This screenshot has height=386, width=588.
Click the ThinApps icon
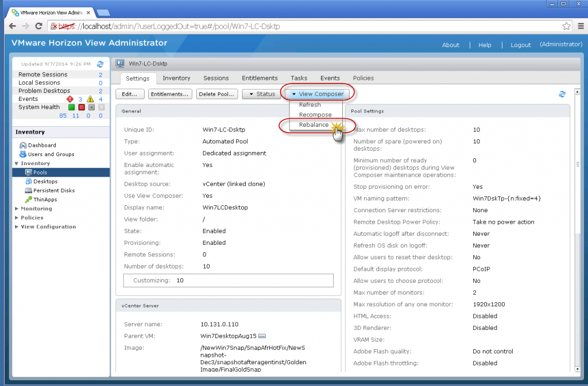click(29, 199)
